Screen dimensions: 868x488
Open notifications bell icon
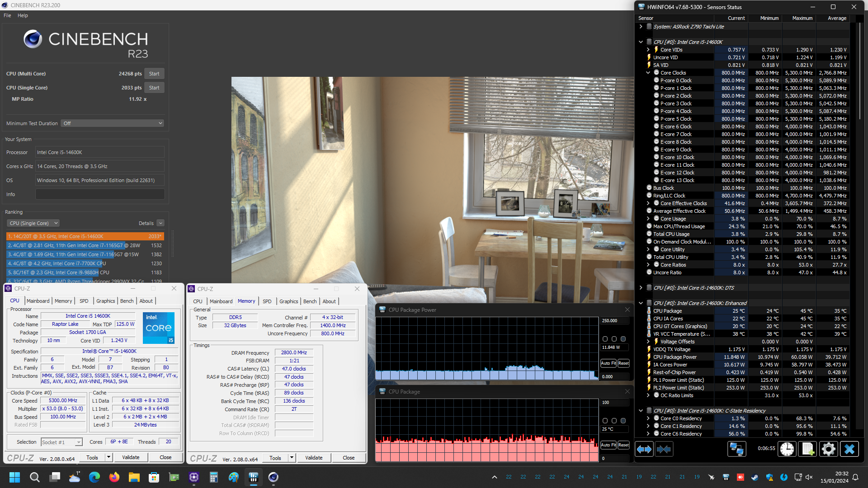(855, 477)
